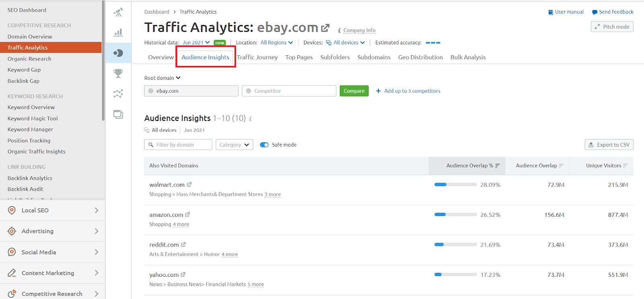Viewport: 644px width, 299px height.
Task: Switch to the Traffic Journey tab
Action: 257,57
